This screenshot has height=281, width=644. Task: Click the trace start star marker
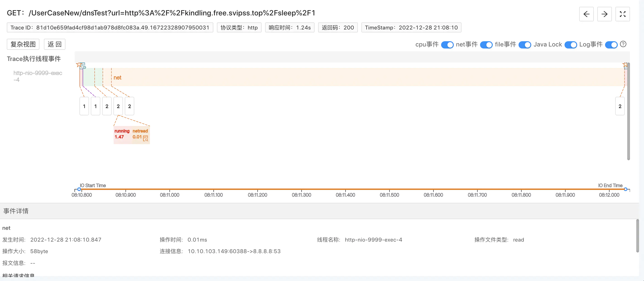coord(79,65)
